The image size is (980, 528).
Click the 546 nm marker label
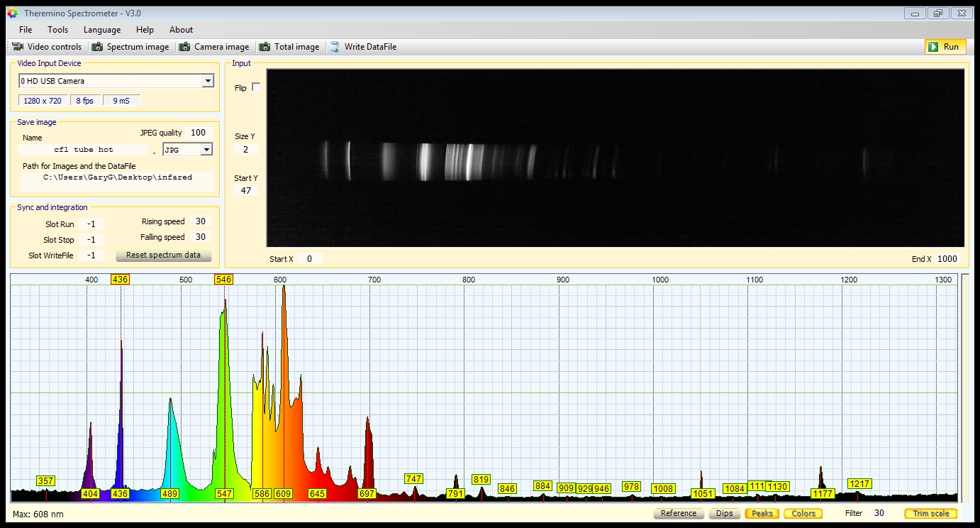click(x=223, y=280)
